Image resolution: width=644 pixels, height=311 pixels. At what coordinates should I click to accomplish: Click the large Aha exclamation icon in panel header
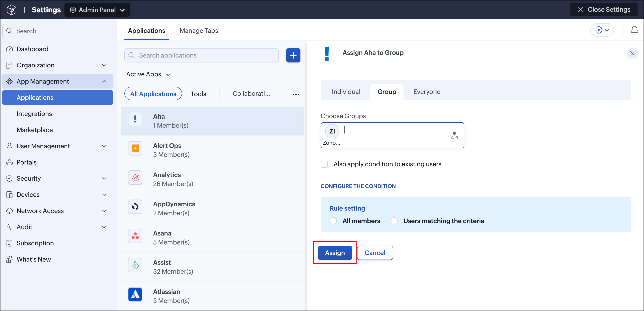pyautogui.click(x=327, y=53)
